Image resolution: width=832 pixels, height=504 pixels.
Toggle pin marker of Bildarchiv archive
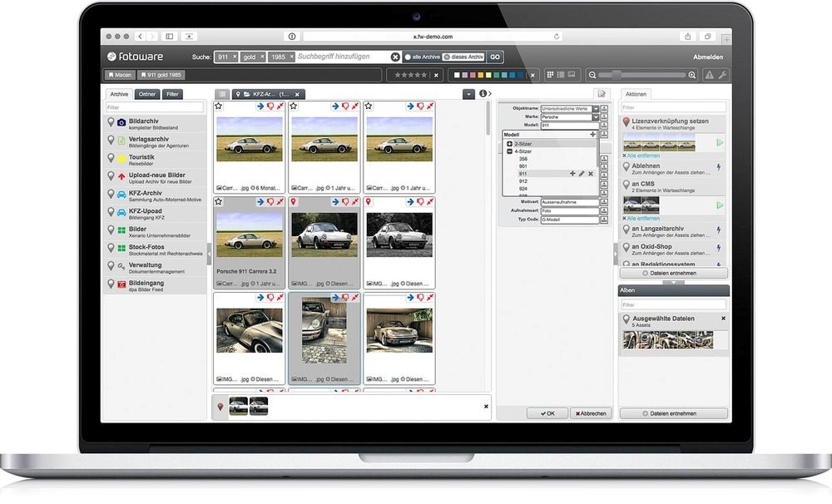click(x=111, y=122)
